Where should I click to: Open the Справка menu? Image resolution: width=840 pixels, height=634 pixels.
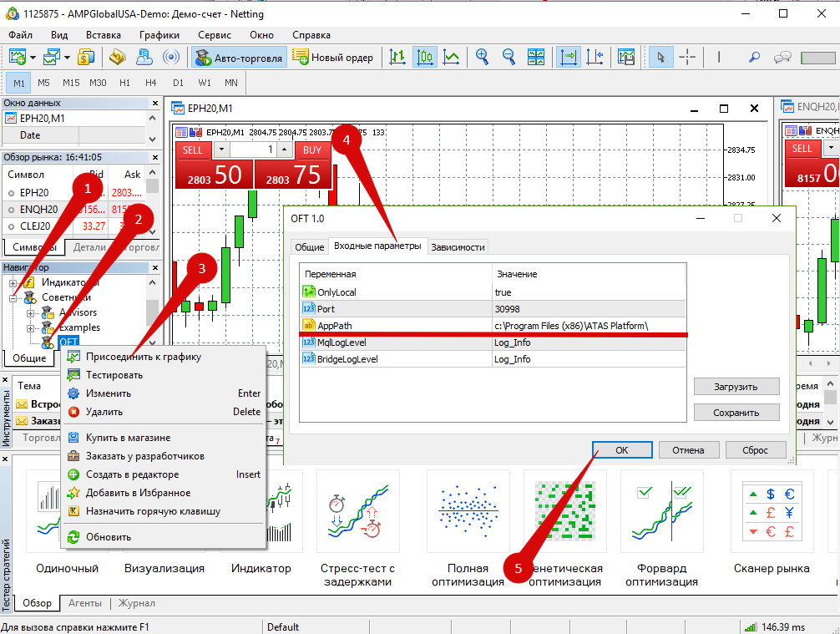tap(311, 35)
